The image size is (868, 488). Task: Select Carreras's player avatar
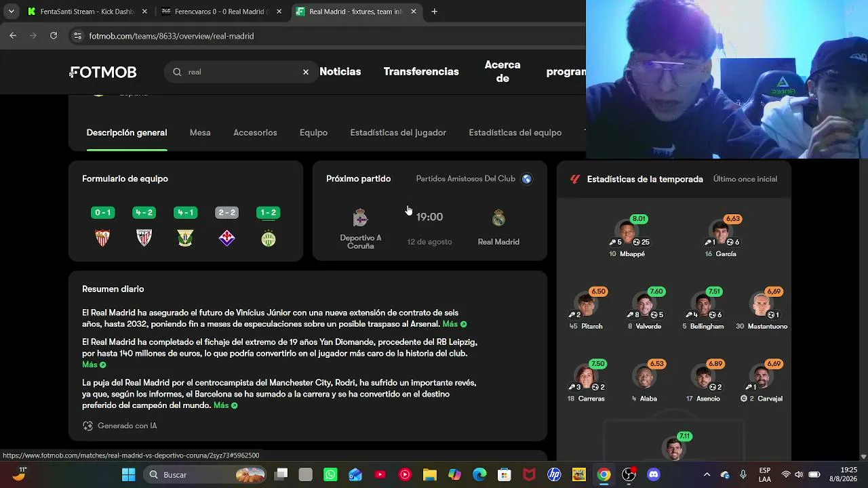tap(587, 378)
